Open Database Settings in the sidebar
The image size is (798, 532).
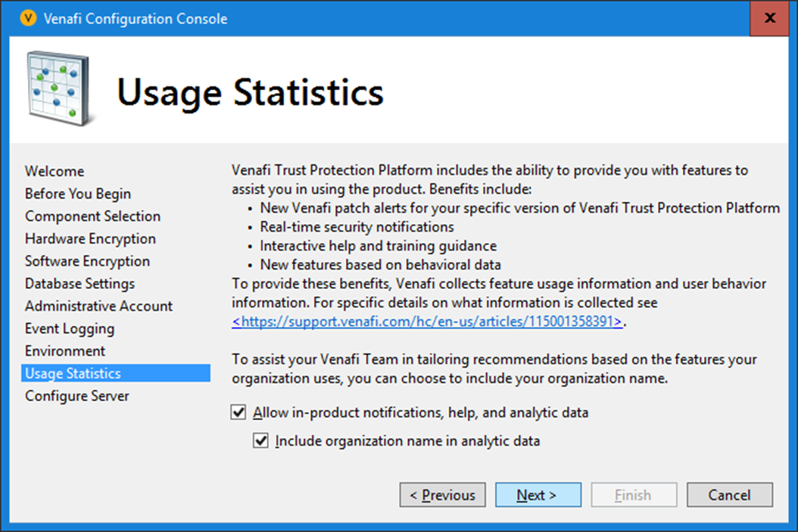[79, 284]
